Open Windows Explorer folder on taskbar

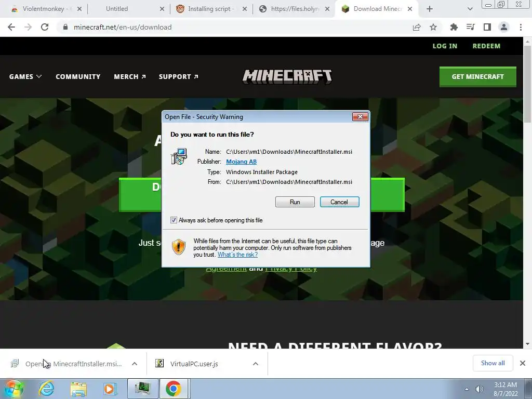(x=78, y=389)
